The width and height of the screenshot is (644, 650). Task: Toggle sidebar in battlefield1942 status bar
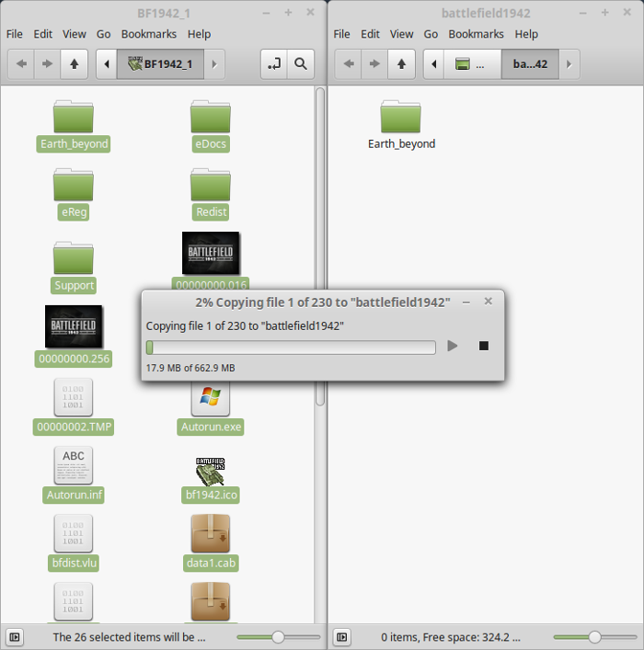click(342, 637)
